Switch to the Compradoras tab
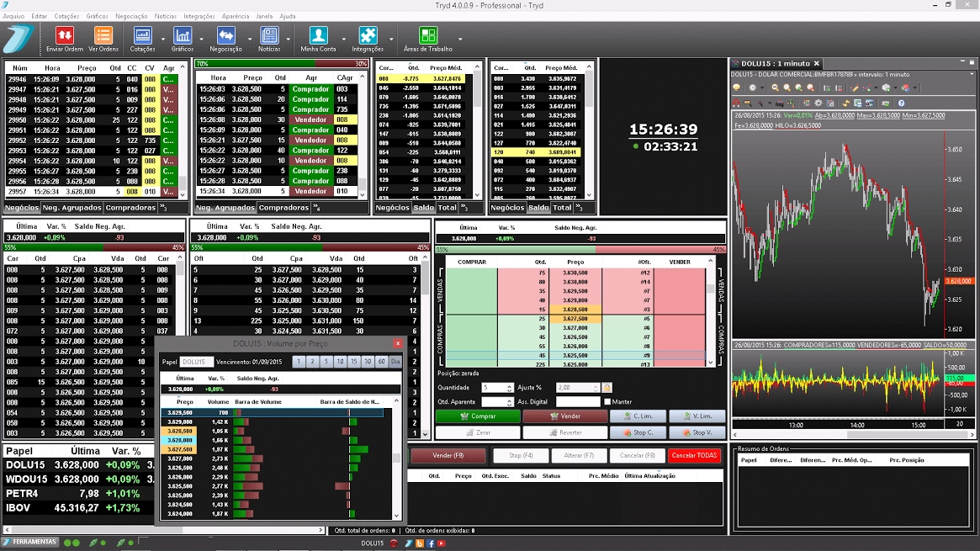 coord(130,208)
